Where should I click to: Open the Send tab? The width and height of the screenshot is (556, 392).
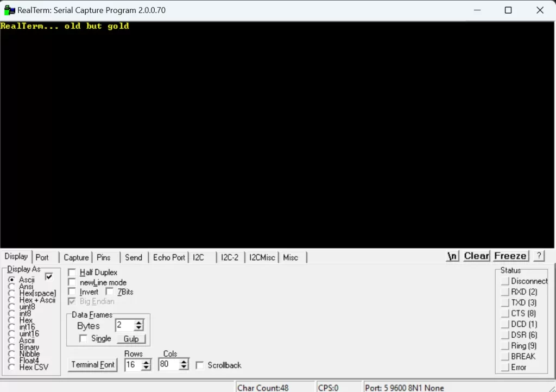pos(134,257)
